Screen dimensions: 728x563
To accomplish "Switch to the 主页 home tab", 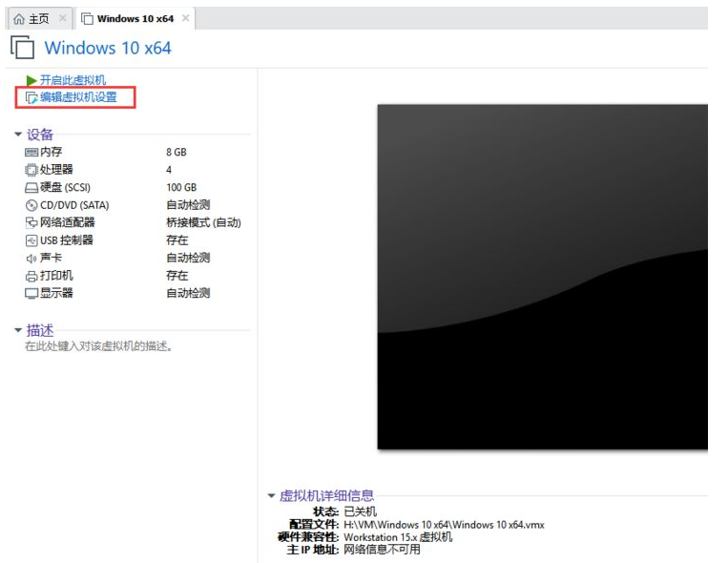I will point(32,19).
